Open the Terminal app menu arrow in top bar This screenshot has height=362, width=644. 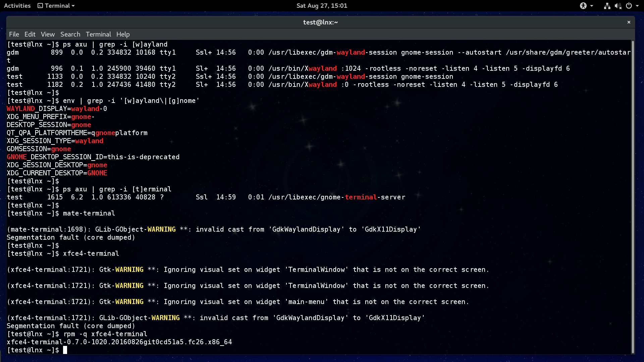click(x=73, y=6)
